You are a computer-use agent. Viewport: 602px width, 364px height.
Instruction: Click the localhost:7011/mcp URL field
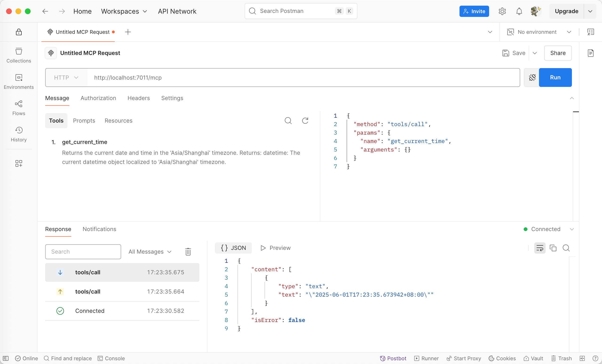303,77
